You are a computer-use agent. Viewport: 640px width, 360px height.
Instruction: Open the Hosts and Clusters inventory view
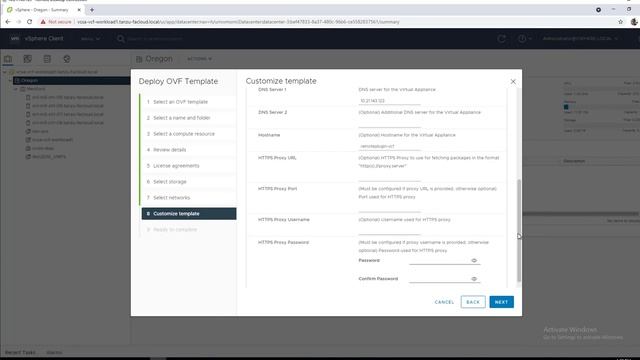point(8,59)
